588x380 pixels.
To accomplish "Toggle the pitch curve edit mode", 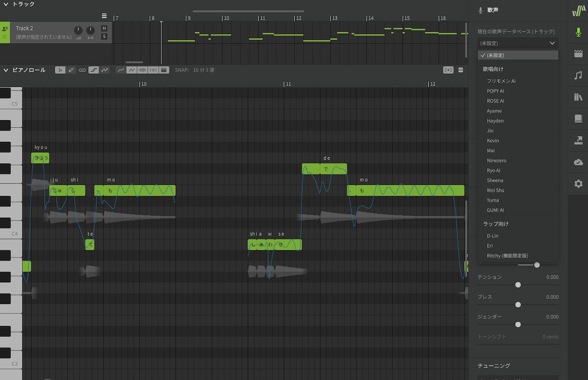I will click(105, 70).
